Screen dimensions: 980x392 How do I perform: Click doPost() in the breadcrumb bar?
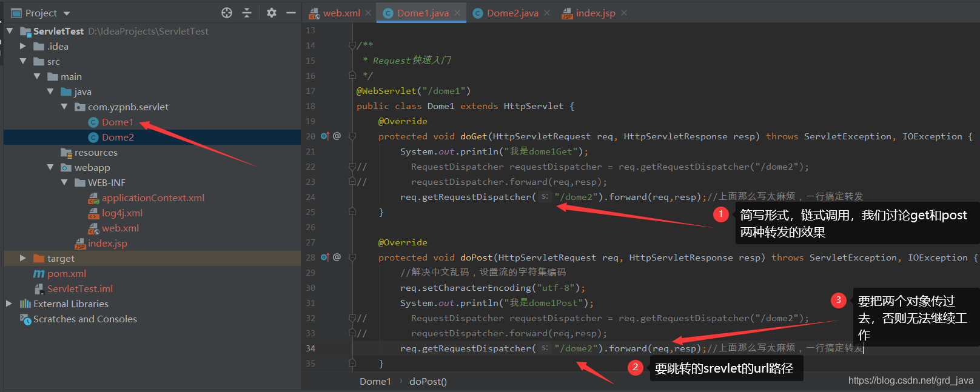[x=428, y=381]
